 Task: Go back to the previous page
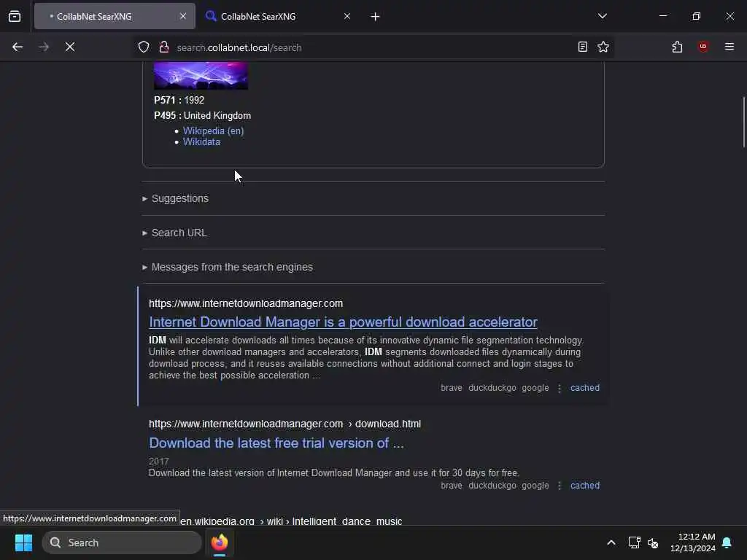point(18,47)
